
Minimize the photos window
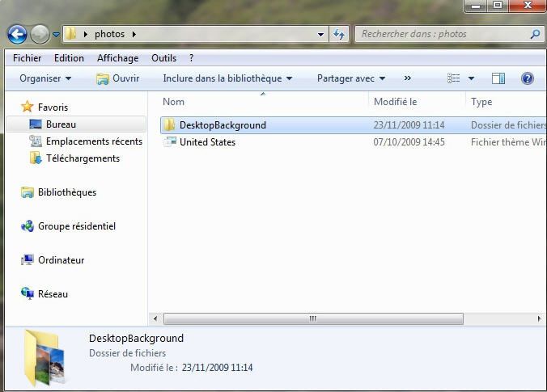click(476, 5)
